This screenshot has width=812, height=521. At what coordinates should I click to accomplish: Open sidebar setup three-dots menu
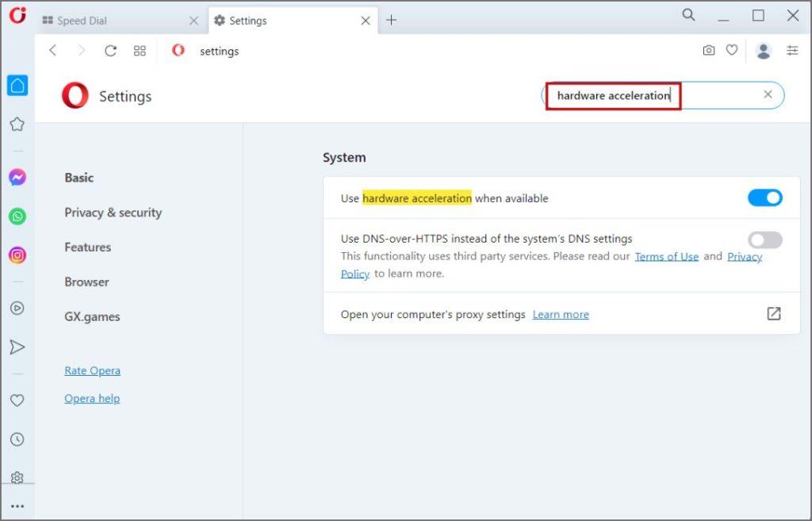click(17, 507)
